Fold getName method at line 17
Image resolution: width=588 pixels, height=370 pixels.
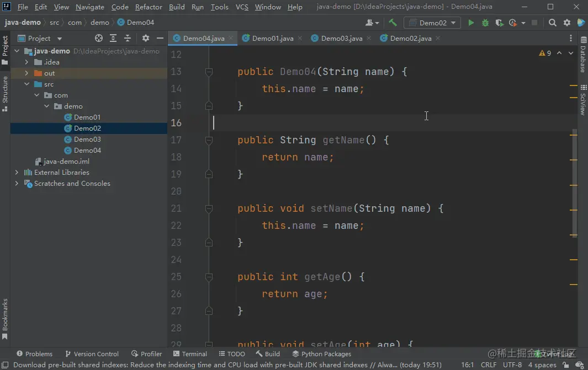point(209,140)
